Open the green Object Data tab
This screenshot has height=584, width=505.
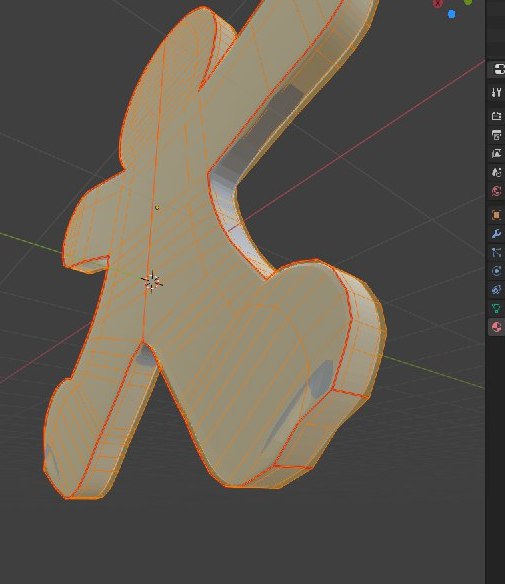(496, 308)
